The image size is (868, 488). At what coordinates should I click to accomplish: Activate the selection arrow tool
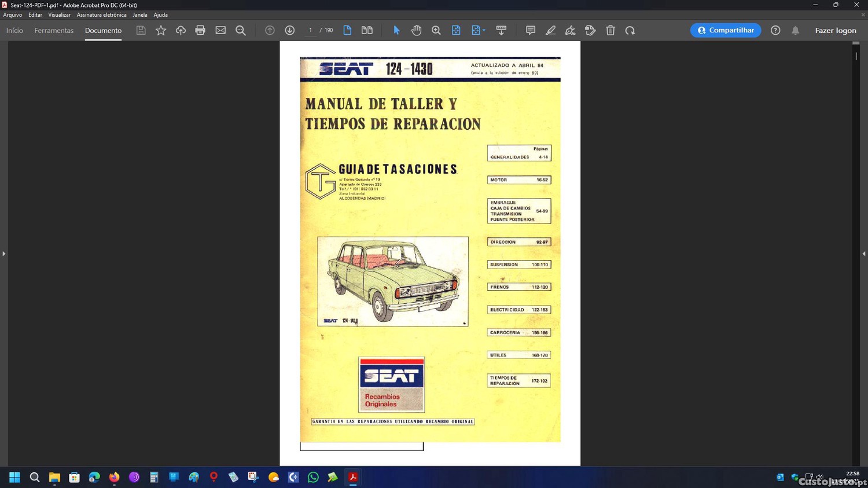point(396,30)
